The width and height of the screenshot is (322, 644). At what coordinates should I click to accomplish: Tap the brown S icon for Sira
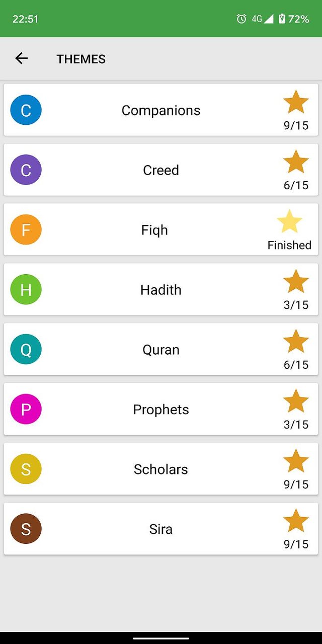click(x=26, y=529)
